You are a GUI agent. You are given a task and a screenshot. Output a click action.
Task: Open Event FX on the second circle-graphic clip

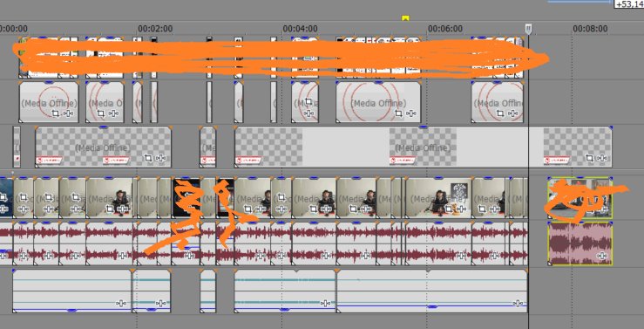pyautogui.click(x=114, y=113)
